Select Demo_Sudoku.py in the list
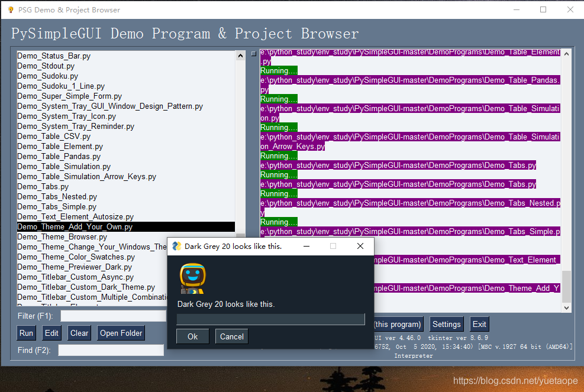Screen dimensions: 584x392 [x=126, y=76]
